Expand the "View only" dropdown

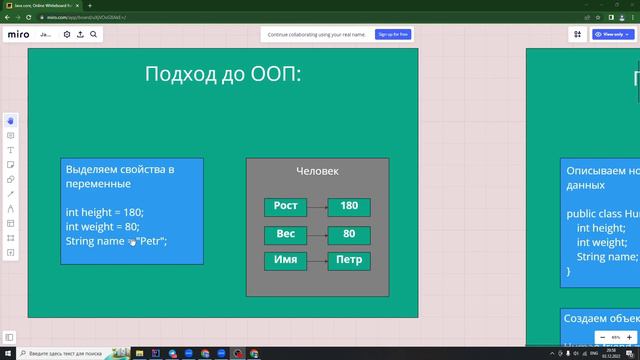(x=613, y=34)
